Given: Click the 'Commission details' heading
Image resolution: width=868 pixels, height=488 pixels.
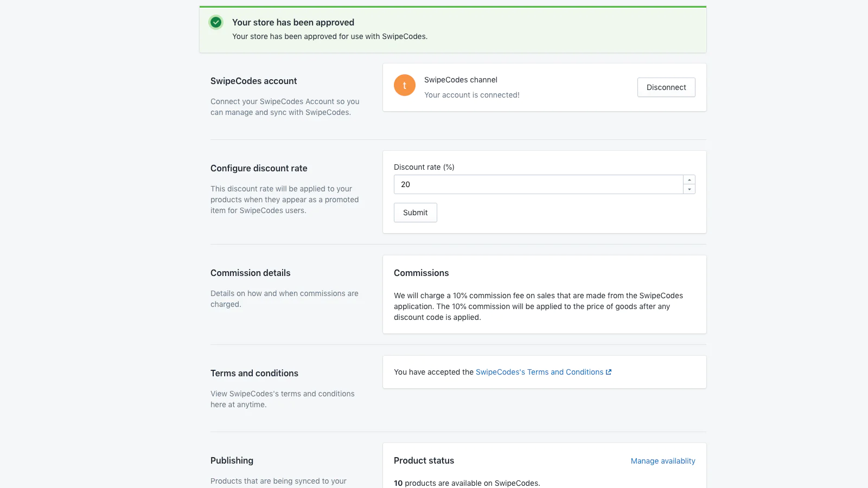Looking at the screenshot, I should tap(250, 273).
